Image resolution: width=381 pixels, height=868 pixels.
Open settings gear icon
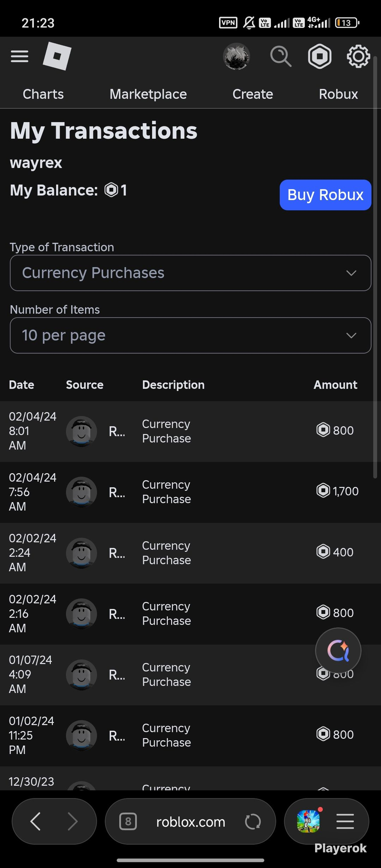358,56
